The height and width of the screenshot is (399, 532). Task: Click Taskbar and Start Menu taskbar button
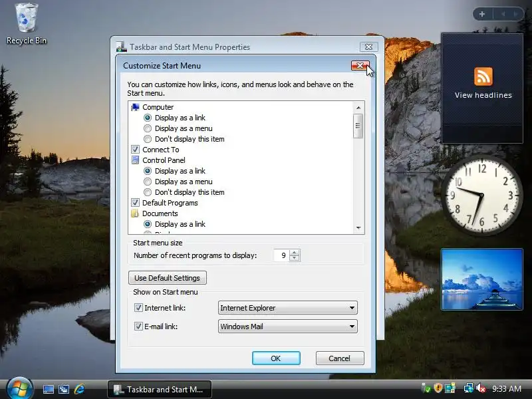click(x=160, y=390)
